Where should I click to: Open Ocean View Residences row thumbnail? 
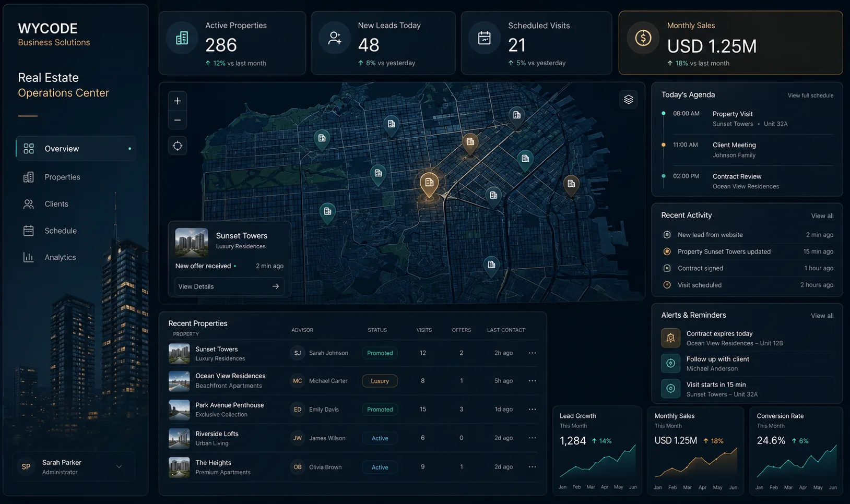tap(179, 381)
